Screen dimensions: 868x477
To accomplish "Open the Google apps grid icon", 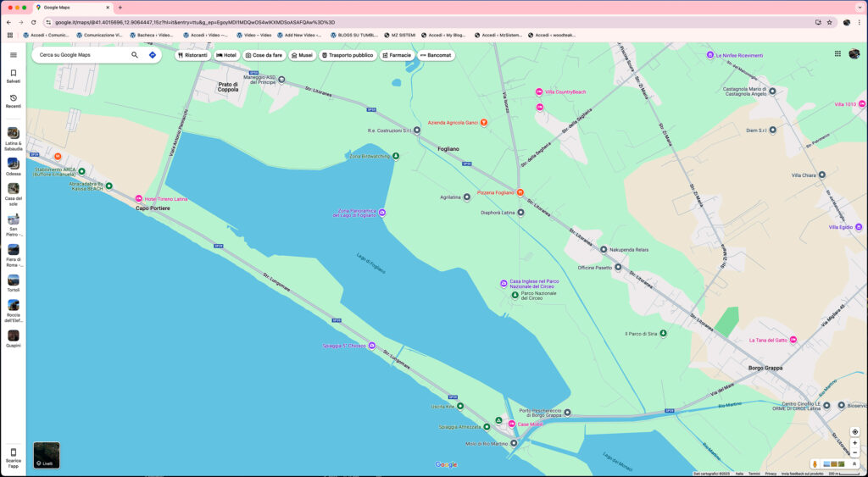I will (837, 53).
